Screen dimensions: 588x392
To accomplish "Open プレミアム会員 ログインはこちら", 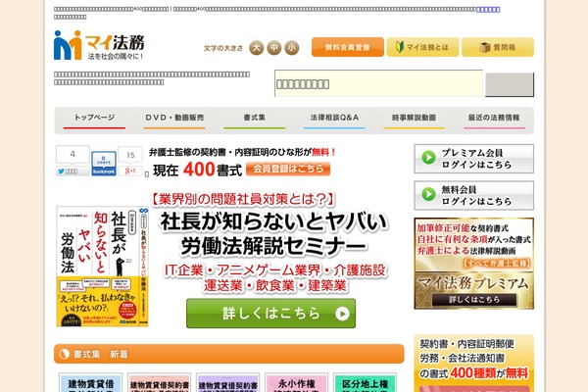I will tap(473, 159).
